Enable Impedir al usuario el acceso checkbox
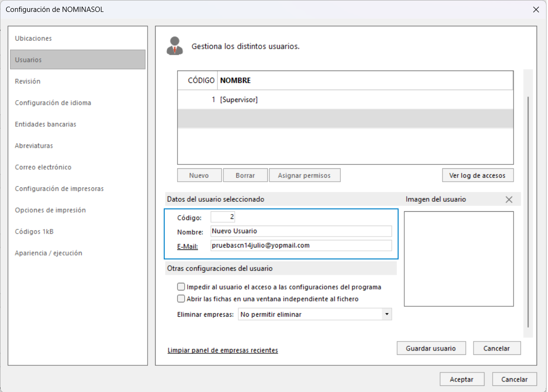This screenshot has width=548, height=392. click(181, 287)
